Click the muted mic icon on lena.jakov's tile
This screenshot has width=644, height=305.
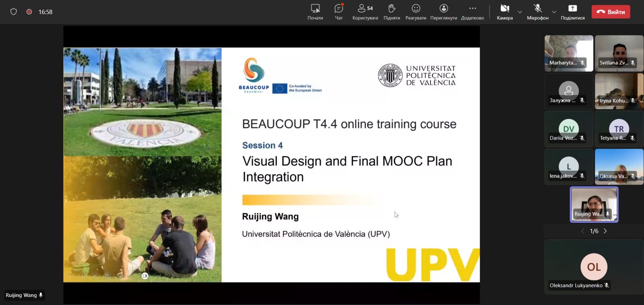582,176
